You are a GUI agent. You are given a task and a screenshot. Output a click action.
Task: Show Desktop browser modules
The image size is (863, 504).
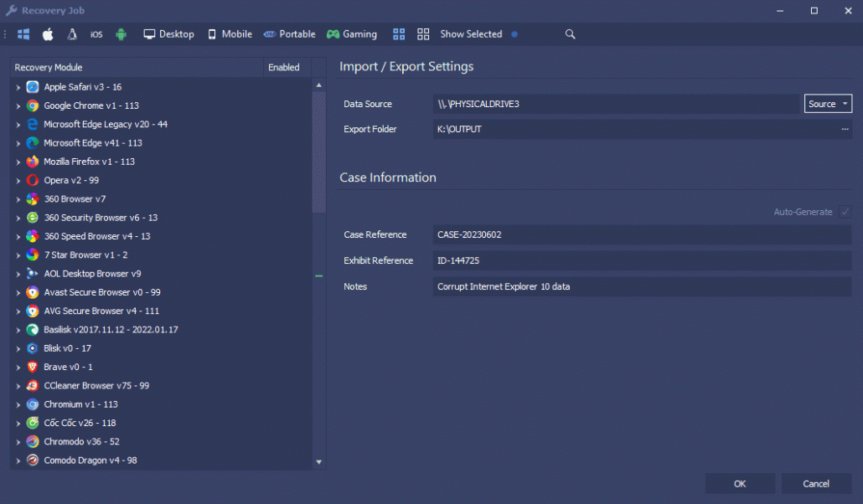168,34
